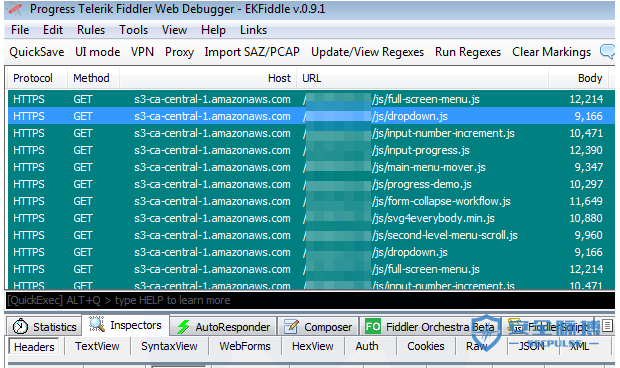Switch to the Statistics tab
Image resolution: width=620 pixels, height=368 pixels.
[x=44, y=326]
